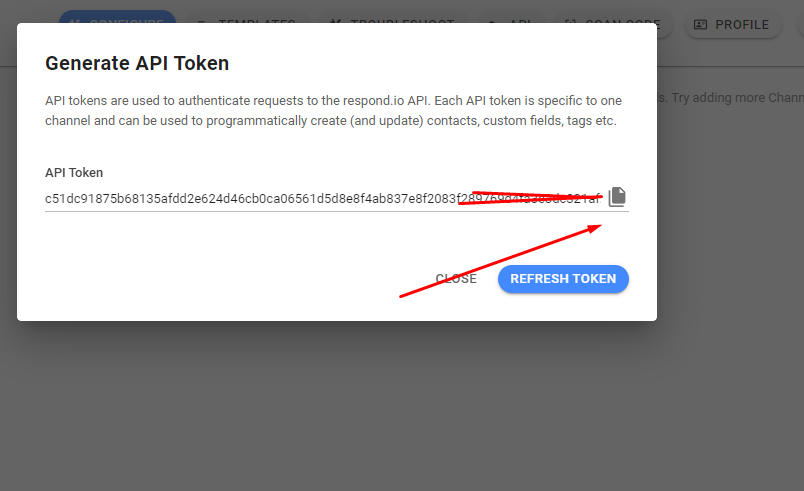Open the Profile tab
This screenshot has height=491, width=804.
click(x=733, y=24)
